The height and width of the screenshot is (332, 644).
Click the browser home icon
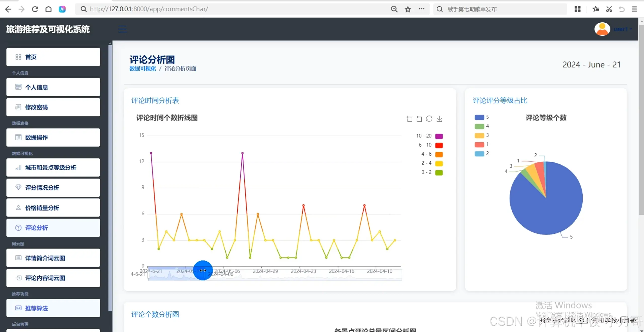coord(49,9)
